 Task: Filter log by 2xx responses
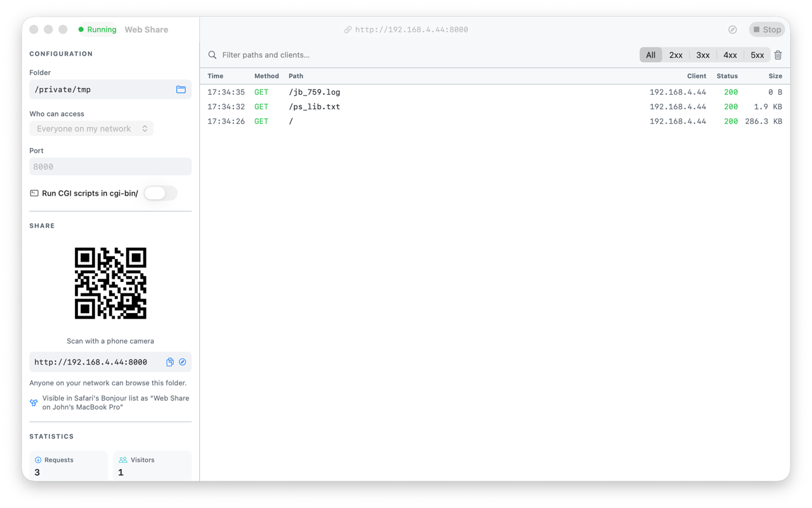point(676,55)
